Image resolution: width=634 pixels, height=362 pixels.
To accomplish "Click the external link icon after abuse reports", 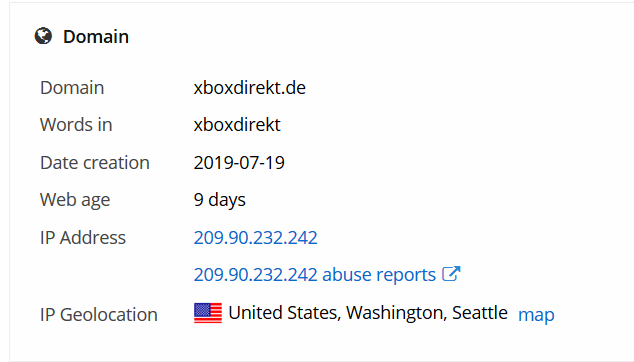I will click(451, 274).
